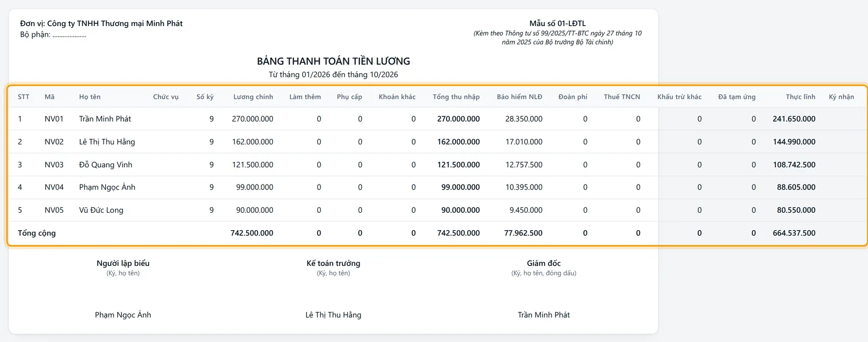Click the 'Thực lĩnh' column header
This screenshot has height=342, width=868.
click(800, 97)
